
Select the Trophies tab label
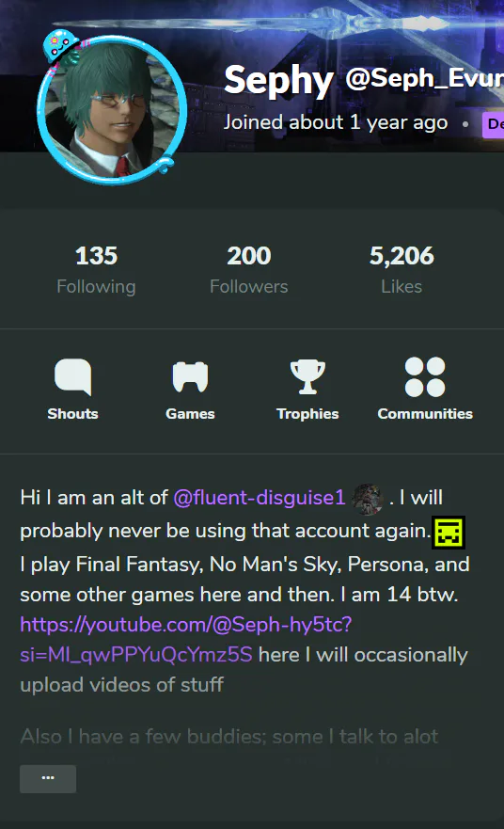click(x=307, y=413)
